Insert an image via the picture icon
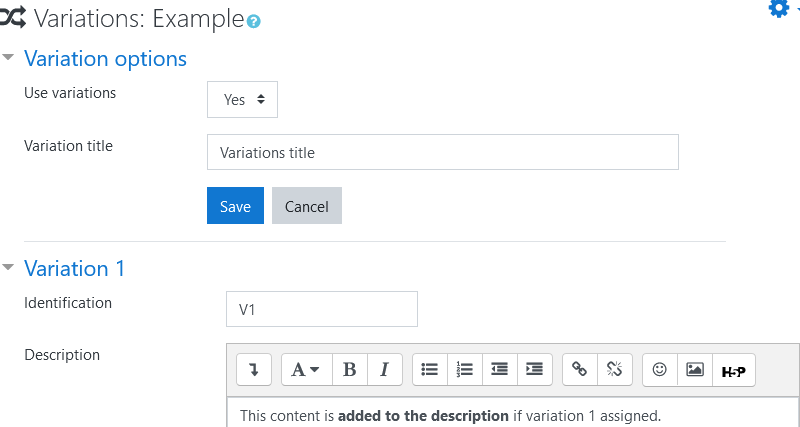Screen dimensions: 800x427 pos(694,369)
